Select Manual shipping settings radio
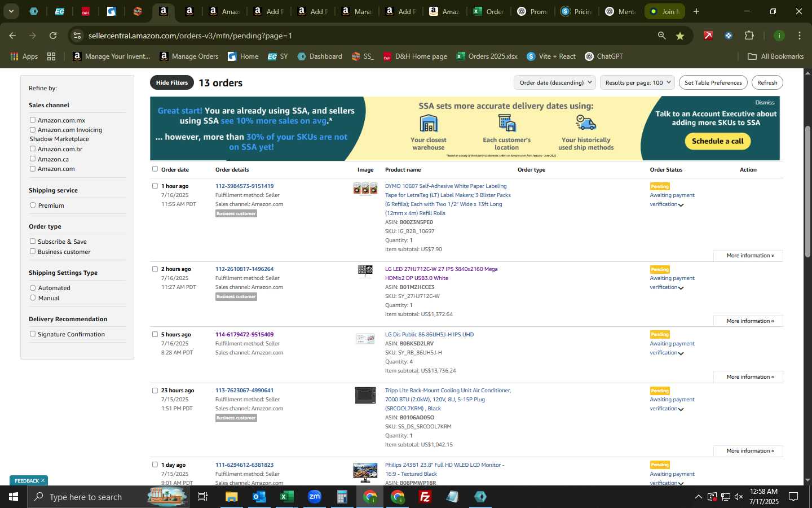Screen dimensions: 812x508 [x=33, y=297]
